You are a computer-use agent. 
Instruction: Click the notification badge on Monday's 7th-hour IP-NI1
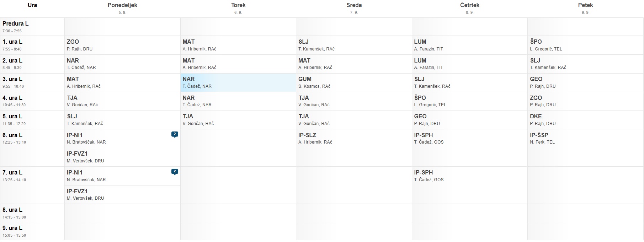pos(175,172)
